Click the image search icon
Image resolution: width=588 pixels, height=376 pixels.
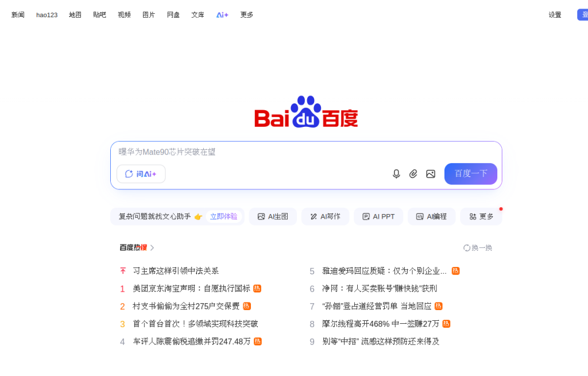(x=431, y=174)
